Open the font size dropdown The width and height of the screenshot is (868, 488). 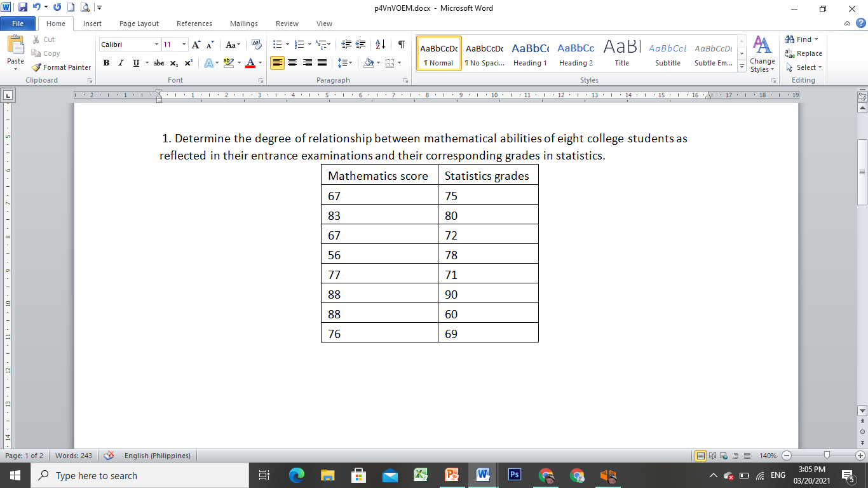click(184, 44)
